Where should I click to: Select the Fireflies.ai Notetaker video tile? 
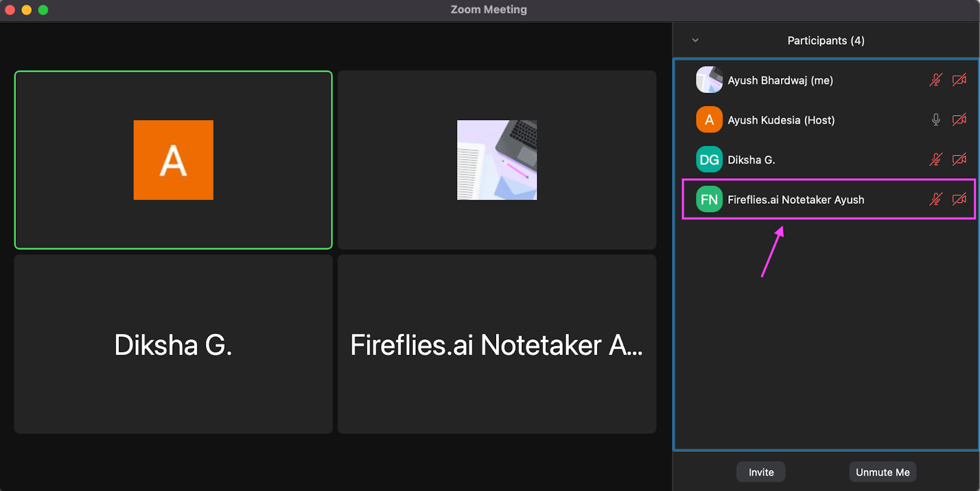497,344
